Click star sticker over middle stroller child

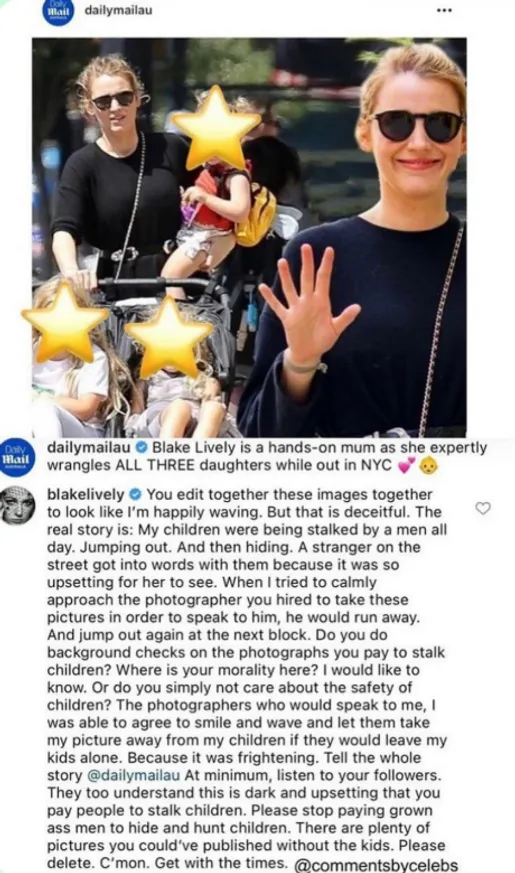[x=169, y=337]
